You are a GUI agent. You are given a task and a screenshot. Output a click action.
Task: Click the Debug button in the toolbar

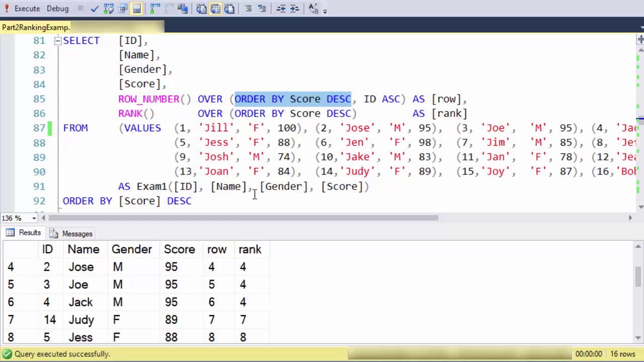click(x=57, y=9)
